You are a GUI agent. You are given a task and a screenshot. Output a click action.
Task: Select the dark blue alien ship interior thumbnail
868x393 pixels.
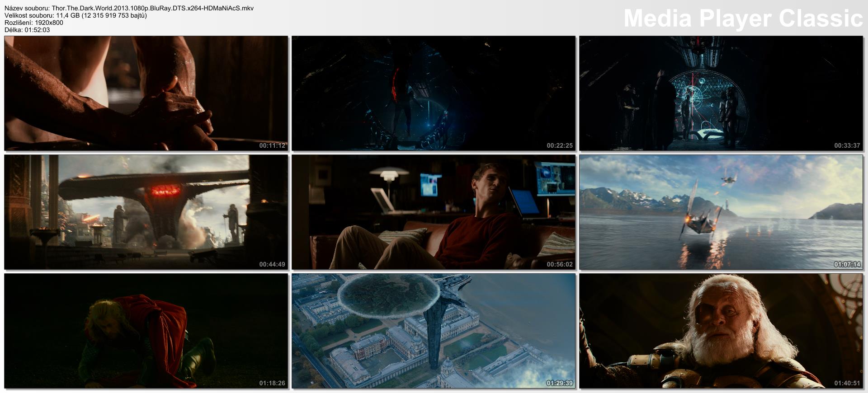tap(433, 93)
